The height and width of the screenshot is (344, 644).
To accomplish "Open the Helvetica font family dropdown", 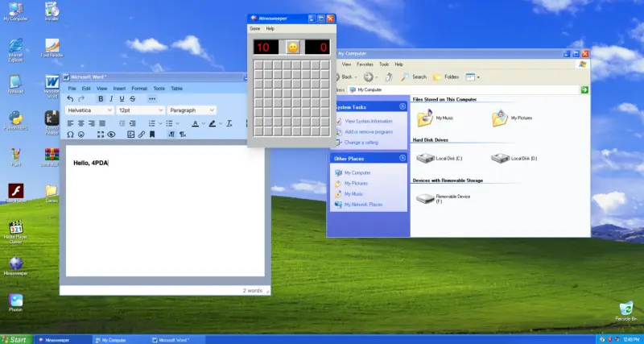I will coord(89,110).
